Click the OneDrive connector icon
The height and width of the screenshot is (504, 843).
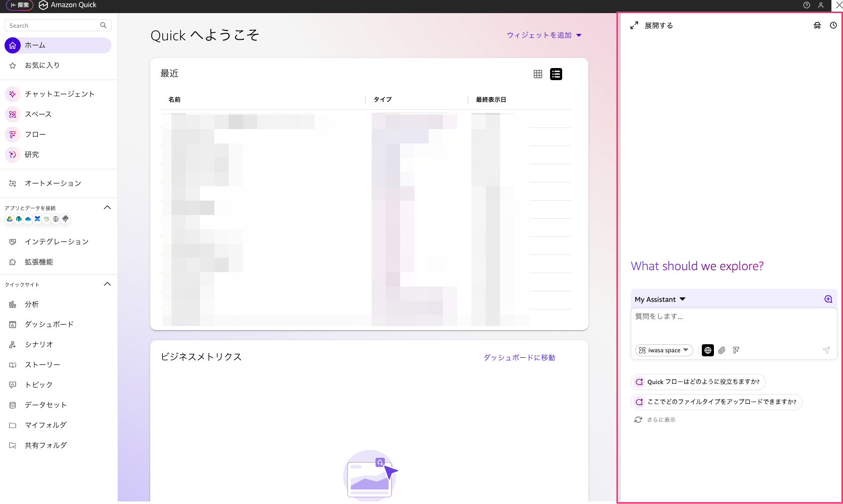28,219
